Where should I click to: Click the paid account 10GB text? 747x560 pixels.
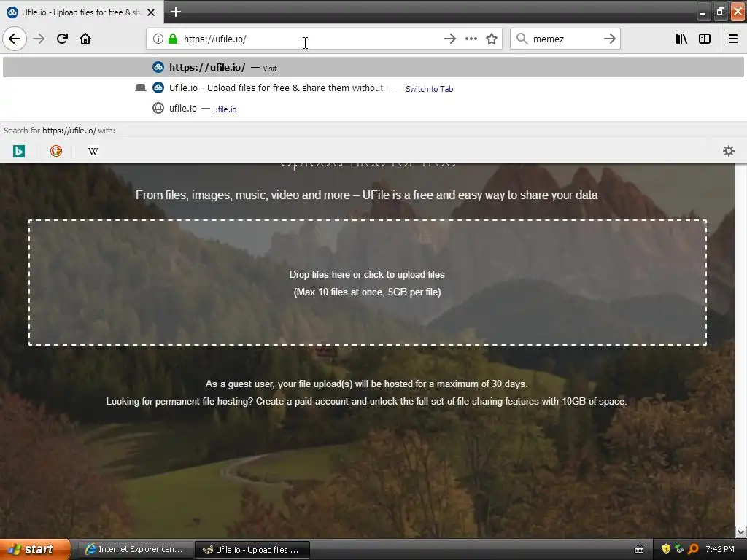coord(366,402)
